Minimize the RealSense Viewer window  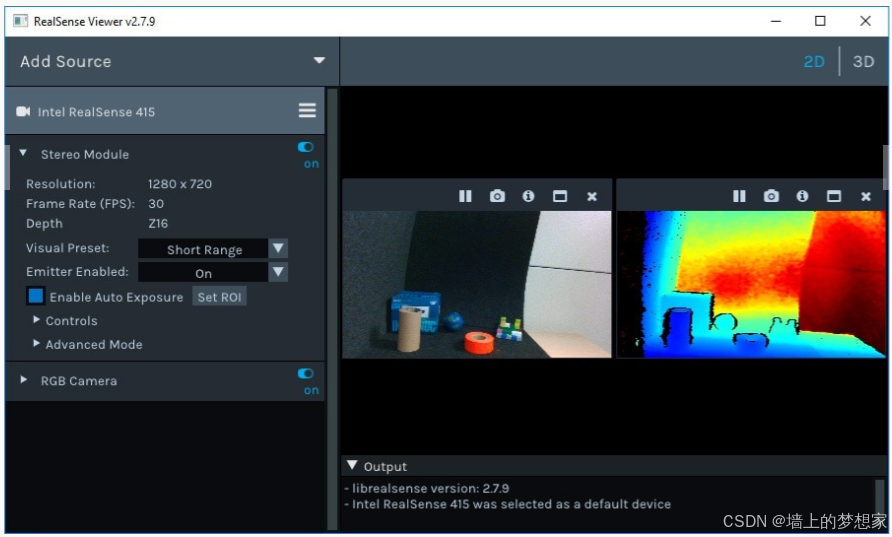click(775, 21)
